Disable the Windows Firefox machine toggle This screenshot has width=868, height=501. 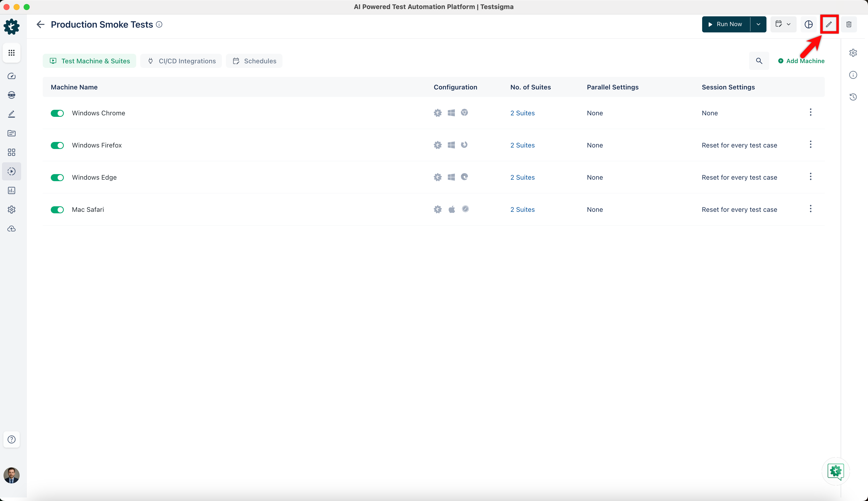[x=57, y=145]
